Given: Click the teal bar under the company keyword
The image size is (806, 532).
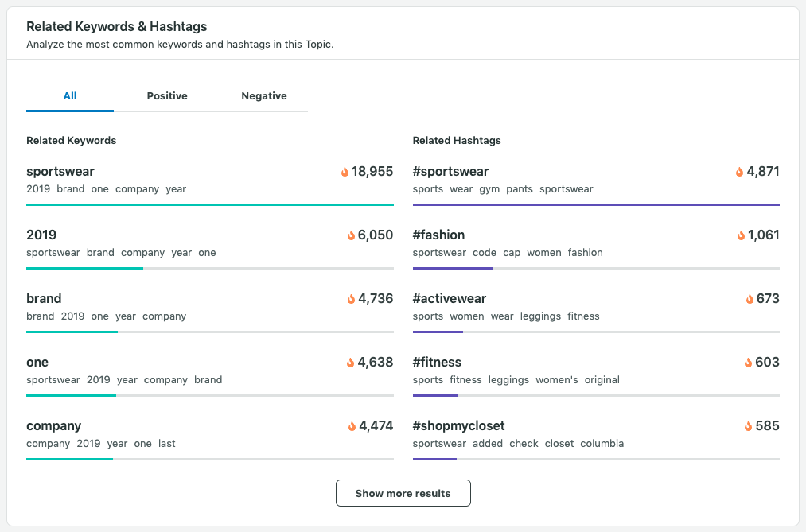Looking at the screenshot, I should (70, 459).
